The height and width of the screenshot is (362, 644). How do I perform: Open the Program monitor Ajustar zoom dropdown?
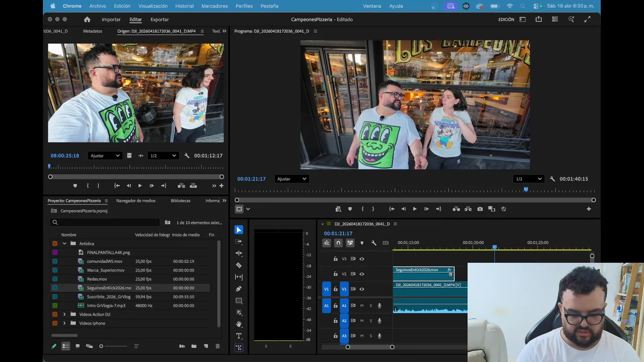(x=291, y=179)
